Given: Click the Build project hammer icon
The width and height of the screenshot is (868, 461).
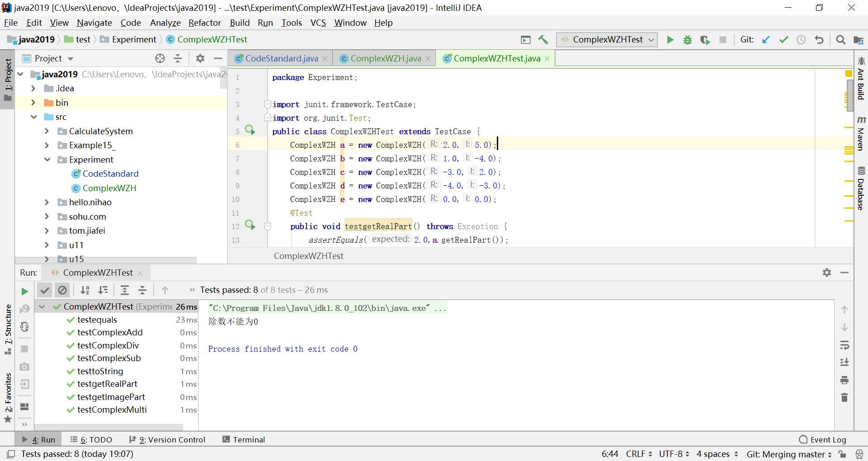Looking at the screenshot, I should click(x=543, y=40).
